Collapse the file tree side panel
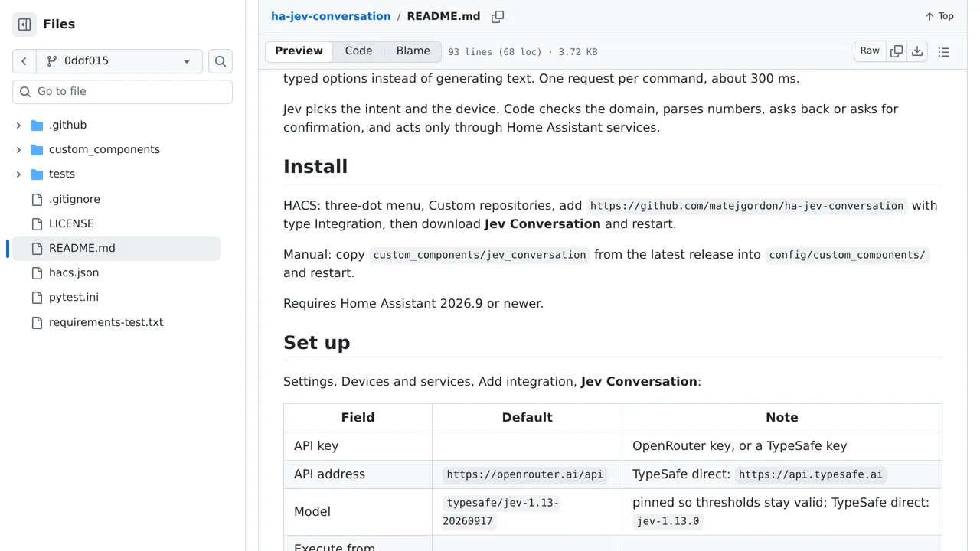The image size is (980, 551). 24,24
